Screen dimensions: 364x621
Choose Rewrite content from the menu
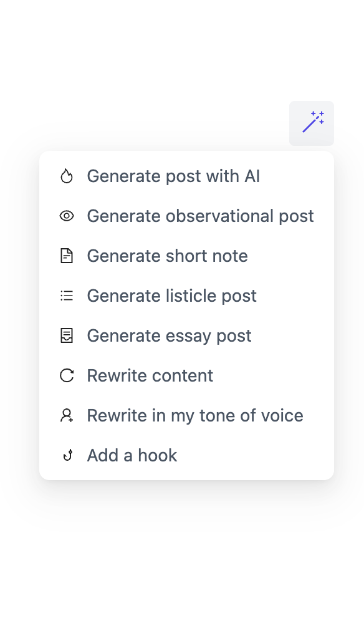click(x=150, y=375)
